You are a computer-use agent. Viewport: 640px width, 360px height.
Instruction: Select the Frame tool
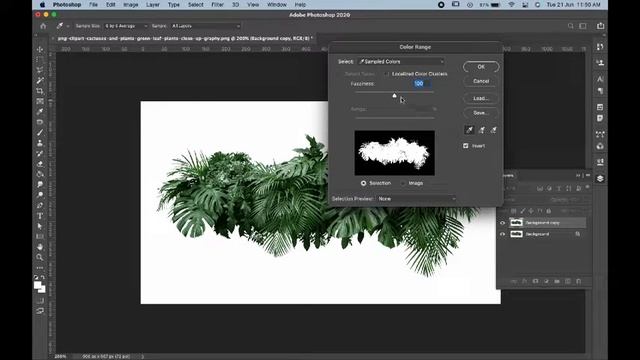(40, 101)
